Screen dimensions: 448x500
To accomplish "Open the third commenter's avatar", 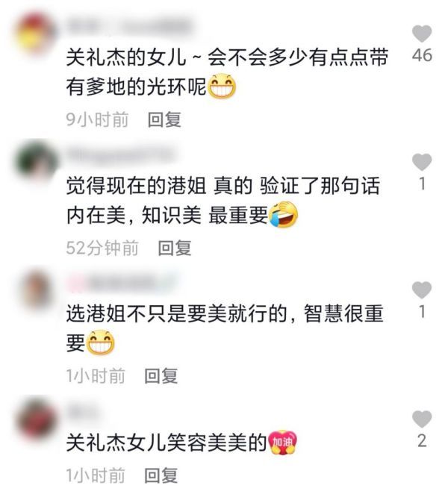I will pos(36,290).
